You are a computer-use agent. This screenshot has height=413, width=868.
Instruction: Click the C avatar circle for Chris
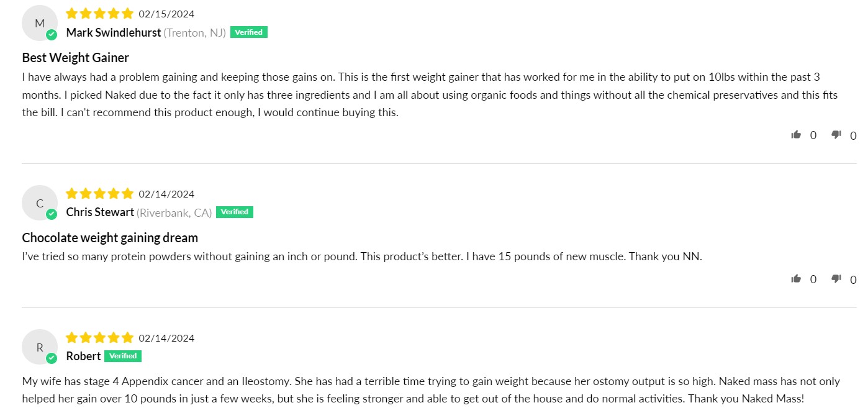point(39,203)
